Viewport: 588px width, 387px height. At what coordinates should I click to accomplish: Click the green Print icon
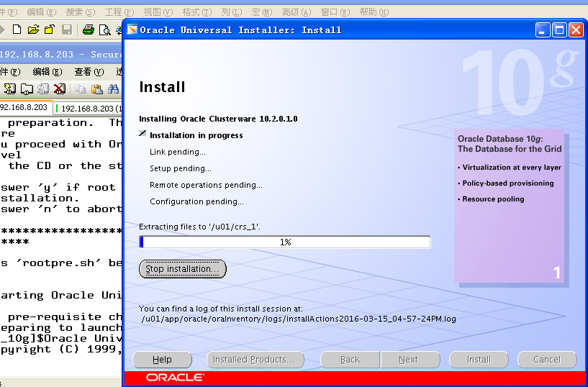click(x=88, y=29)
